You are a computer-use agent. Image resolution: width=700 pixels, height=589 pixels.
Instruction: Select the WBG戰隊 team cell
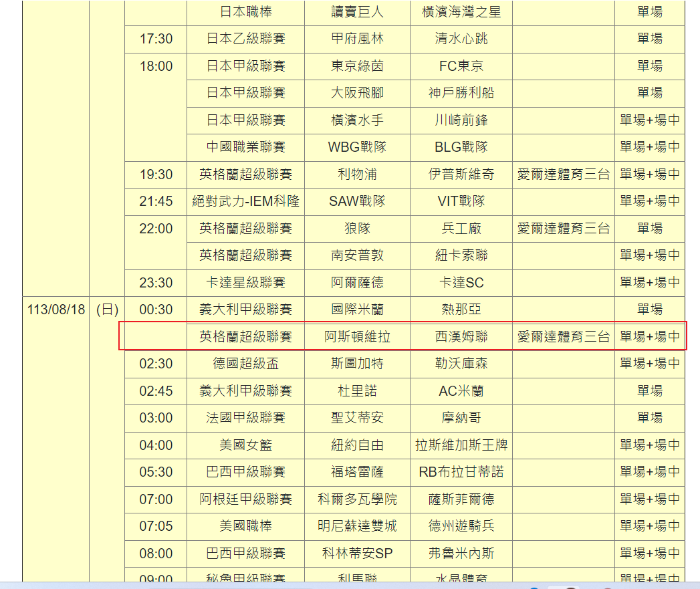pyautogui.click(x=357, y=147)
